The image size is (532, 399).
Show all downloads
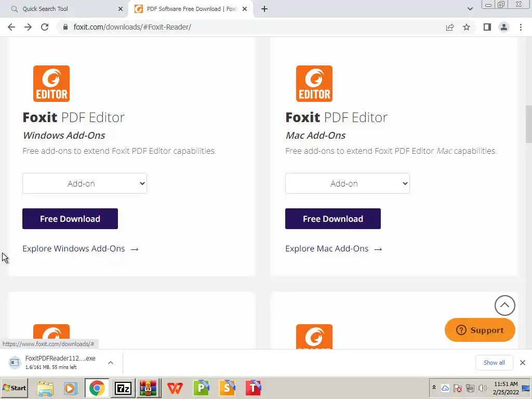(494, 363)
